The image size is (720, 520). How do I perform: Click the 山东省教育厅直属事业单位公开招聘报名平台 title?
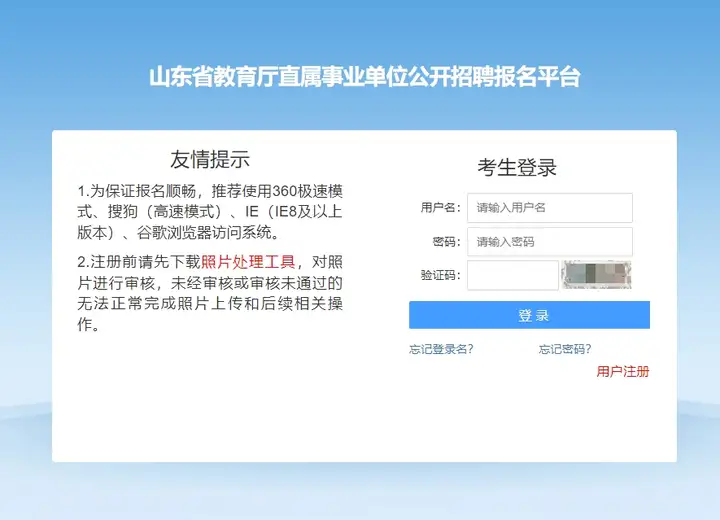(365, 76)
